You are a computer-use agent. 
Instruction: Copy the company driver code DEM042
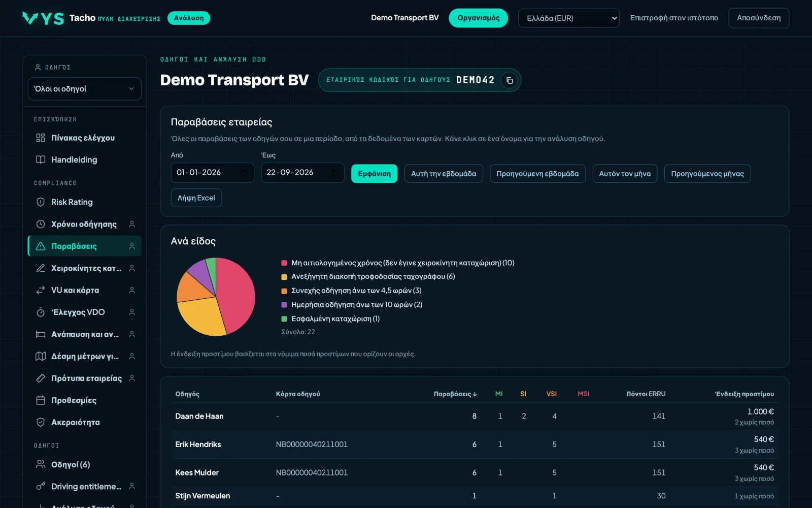pyautogui.click(x=510, y=80)
